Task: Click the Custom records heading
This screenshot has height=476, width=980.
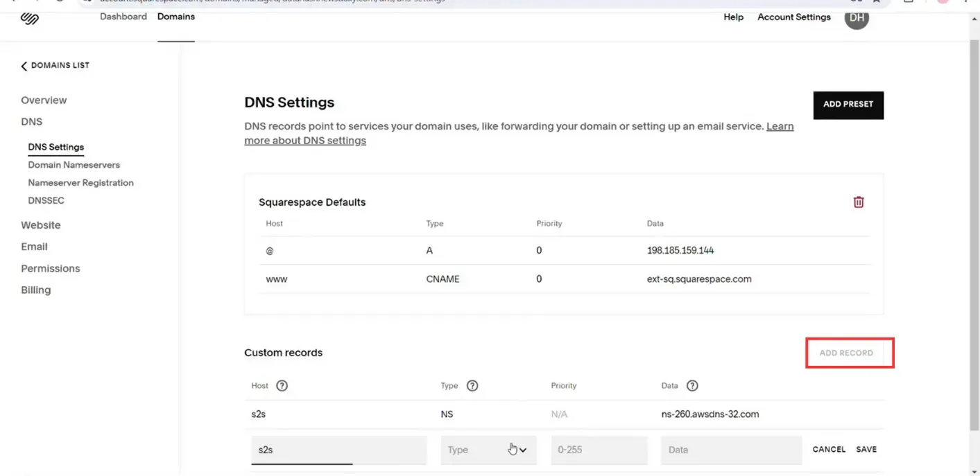Action: tap(283, 353)
